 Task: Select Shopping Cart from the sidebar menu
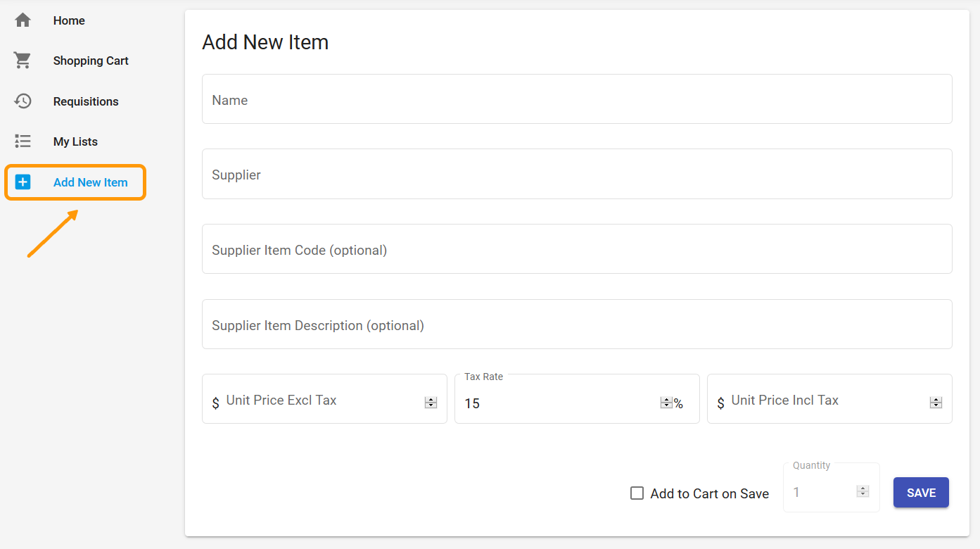click(x=91, y=61)
